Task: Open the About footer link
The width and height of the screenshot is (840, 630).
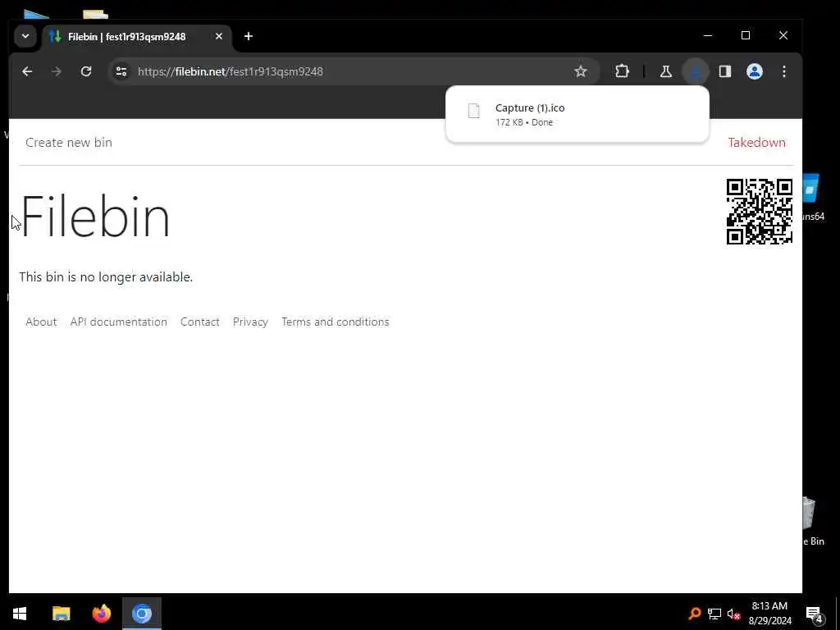Action: click(x=41, y=322)
